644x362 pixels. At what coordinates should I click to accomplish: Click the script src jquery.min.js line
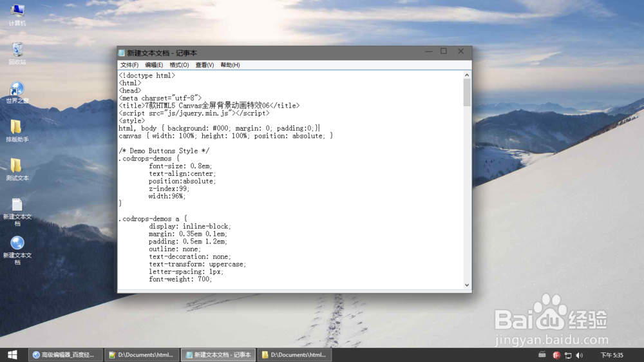click(194, 113)
